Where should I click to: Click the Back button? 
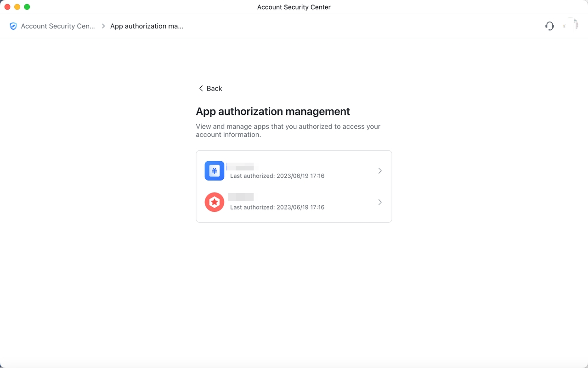209,88
